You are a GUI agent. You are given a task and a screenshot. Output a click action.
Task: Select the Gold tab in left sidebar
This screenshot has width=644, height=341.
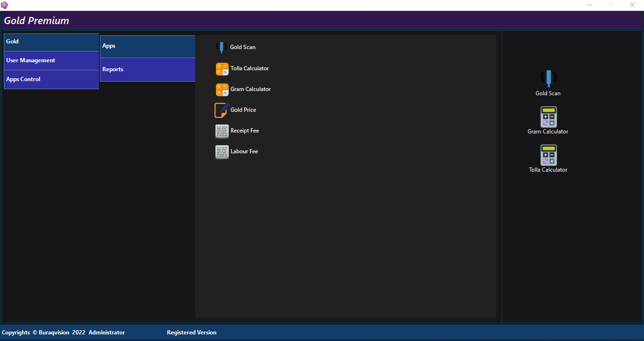coord(51,42)
